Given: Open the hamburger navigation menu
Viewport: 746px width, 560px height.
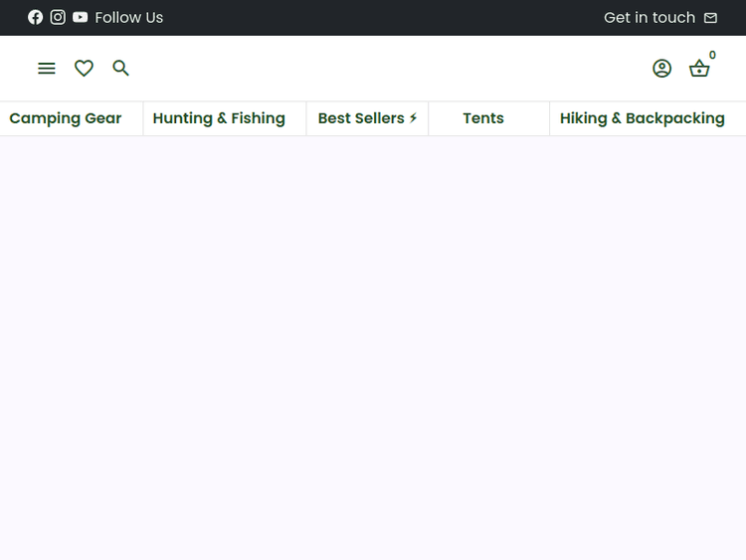Looking at the screenshot, I should tap(47, 68).
